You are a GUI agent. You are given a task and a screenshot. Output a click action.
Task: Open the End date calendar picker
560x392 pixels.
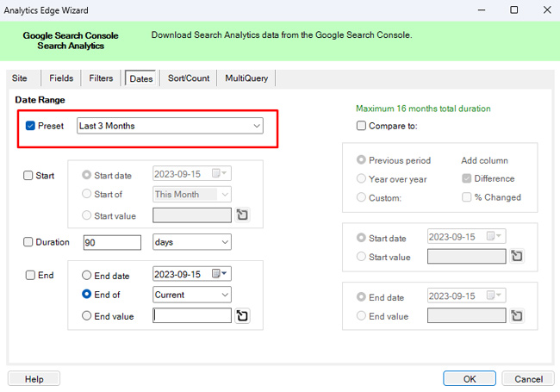click(x=224, y=275)
